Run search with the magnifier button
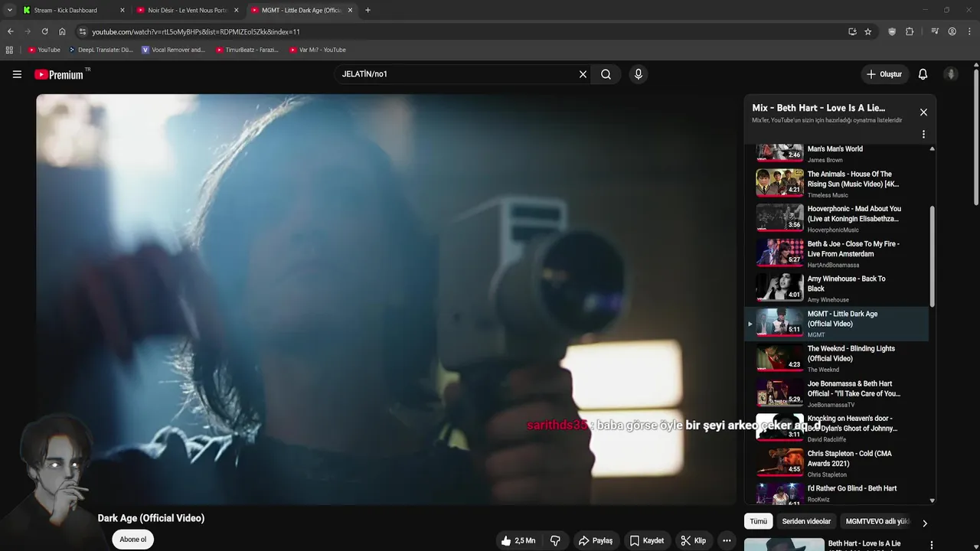 tap(606, 74)
